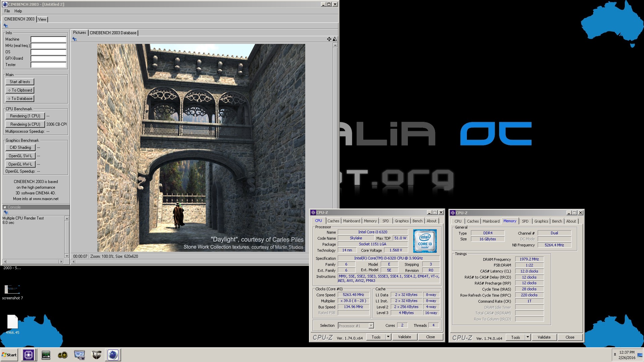Open About tab in the CPU-Z Memory window

571,221
